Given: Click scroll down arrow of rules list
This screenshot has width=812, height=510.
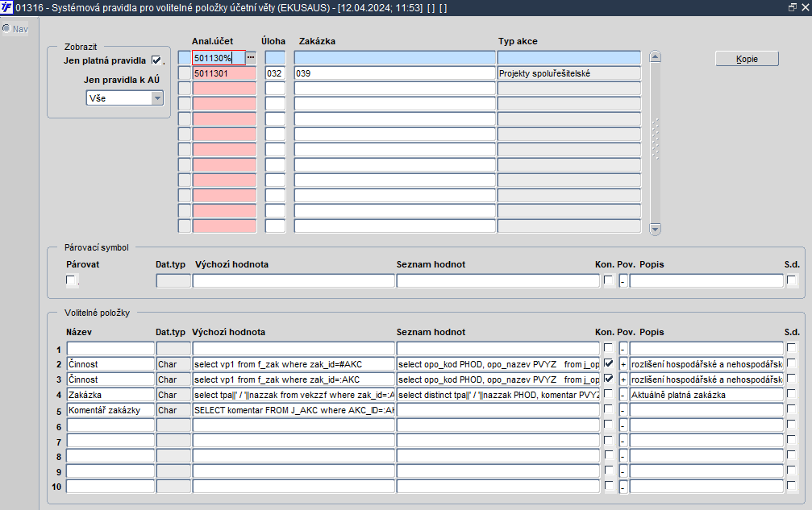Looking at the screenshot, I should [x=655, y=229].
